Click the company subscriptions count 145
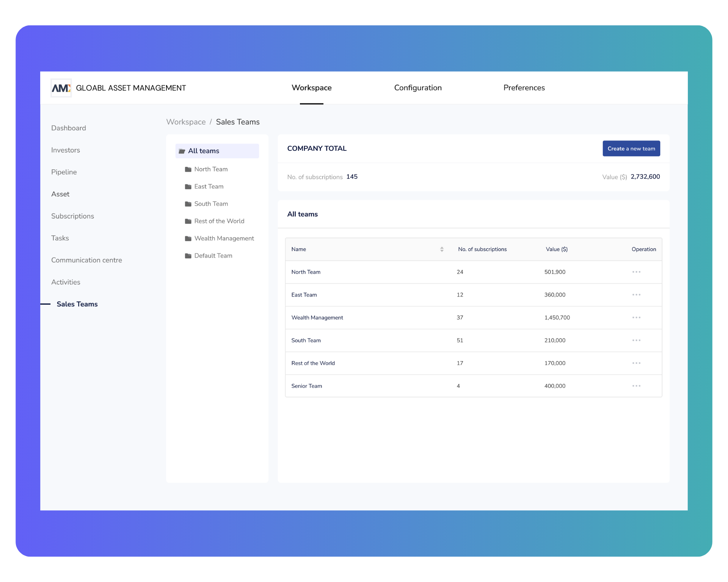Viewport: 728px width, 582px height. point(352,177)
